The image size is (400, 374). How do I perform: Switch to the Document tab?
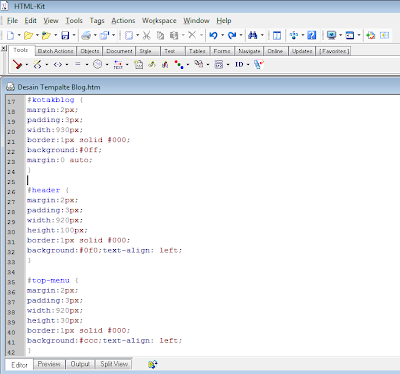coord(119,51)
